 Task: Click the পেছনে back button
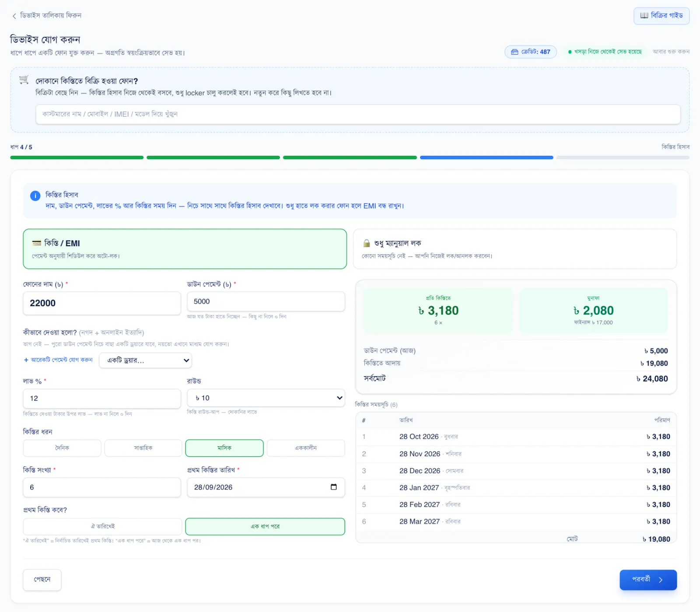[42, 580]
